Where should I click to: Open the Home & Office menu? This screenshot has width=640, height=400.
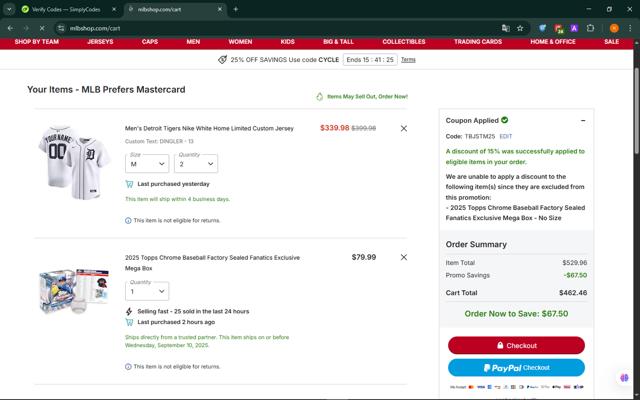tap(553, 42)
